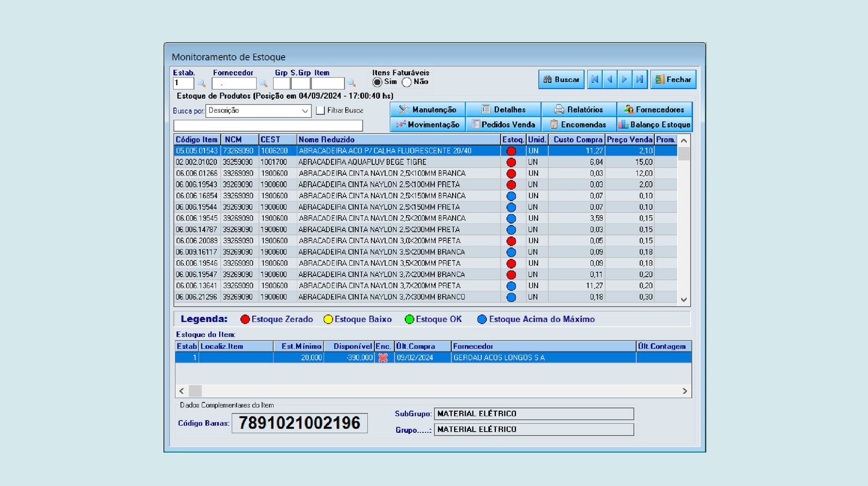Click the Preço Venda column header

point(629,139)
